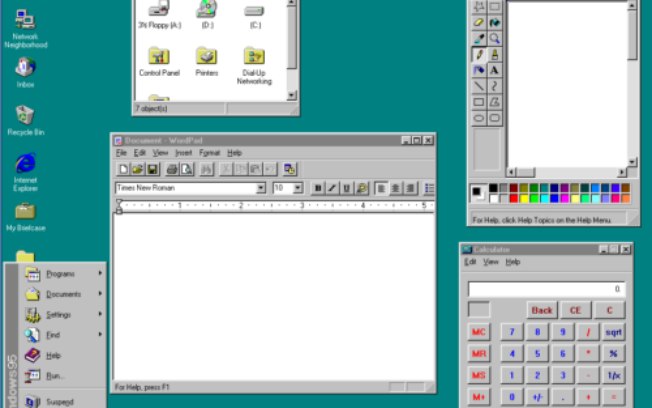
Task: Select the Printers folder icon
Action: pos(207,62)
